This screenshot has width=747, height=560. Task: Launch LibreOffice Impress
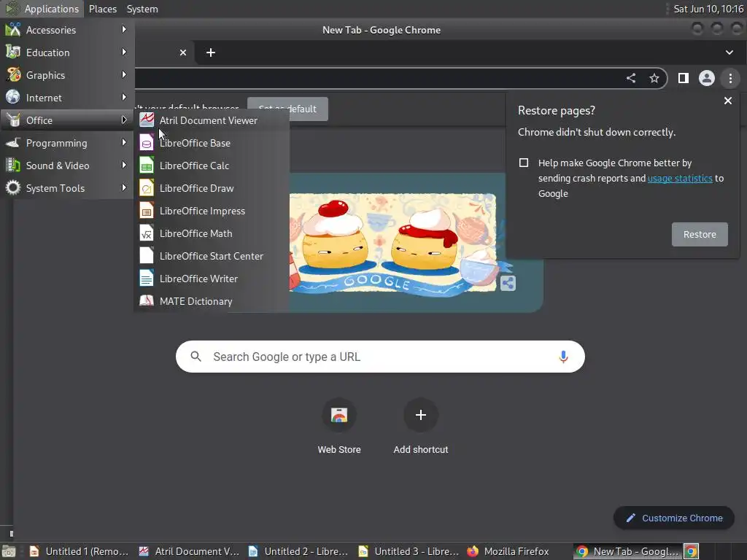212,211
